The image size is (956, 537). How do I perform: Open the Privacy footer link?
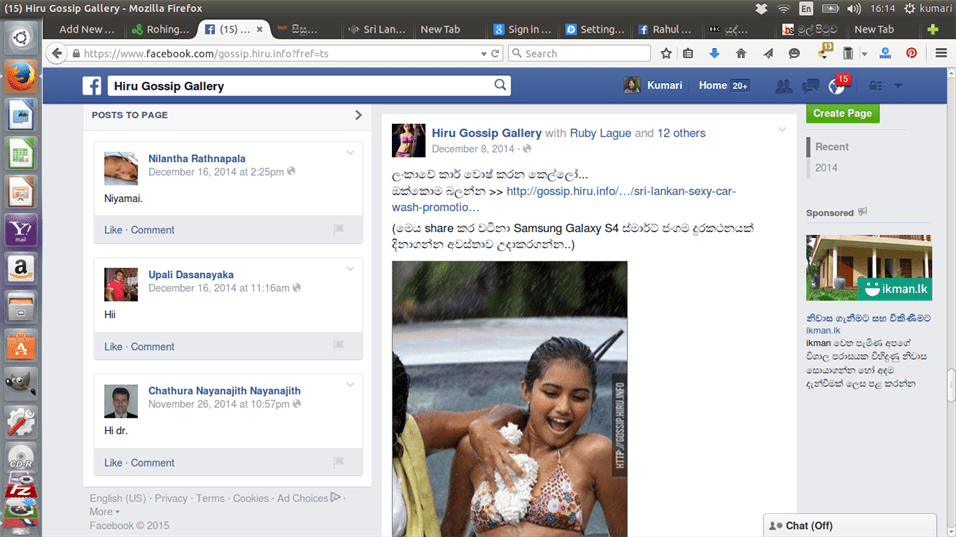click(x=171, y=498)
